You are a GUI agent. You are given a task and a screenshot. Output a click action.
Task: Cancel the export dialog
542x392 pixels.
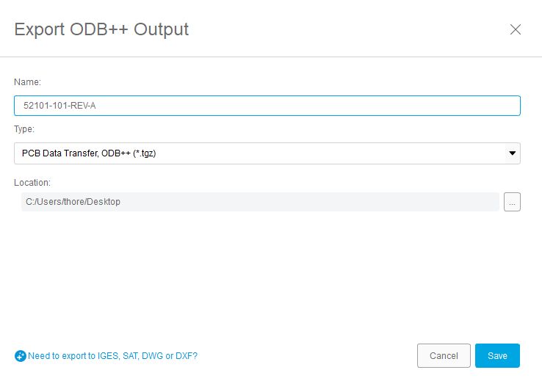pyautogui.click(x=444, y=356)
